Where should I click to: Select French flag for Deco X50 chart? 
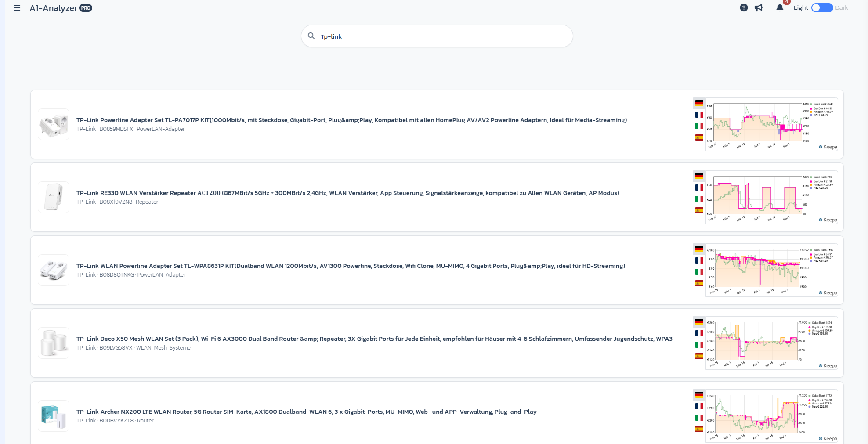(699, 333)
